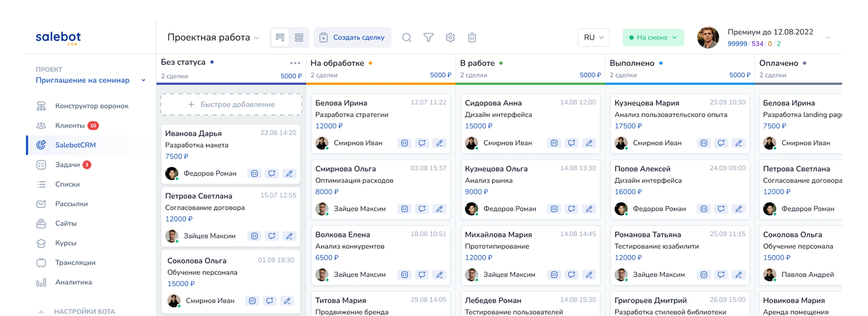Click Быстрое добавление quick add field

coord(231,105)
